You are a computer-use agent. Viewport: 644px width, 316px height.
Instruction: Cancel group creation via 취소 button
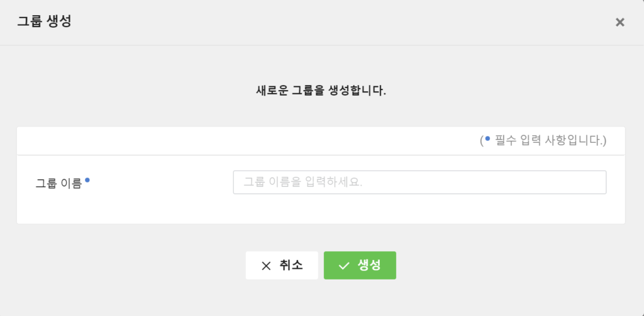click(282, 266)
